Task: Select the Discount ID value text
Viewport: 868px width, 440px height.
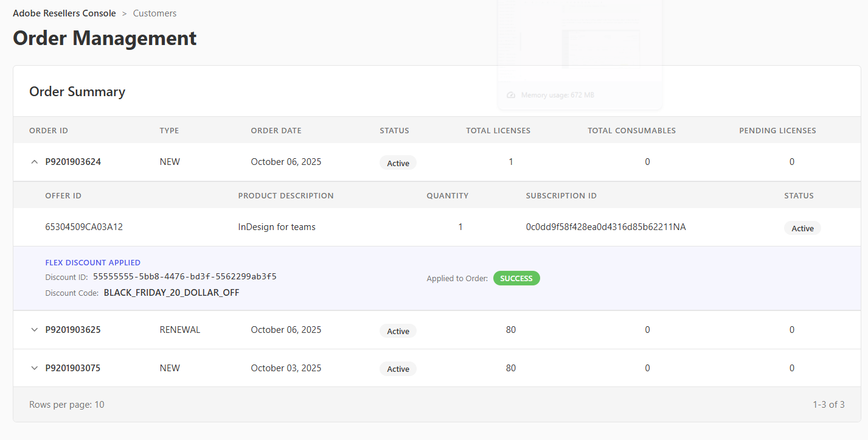Action: click(x=184, y=277)
